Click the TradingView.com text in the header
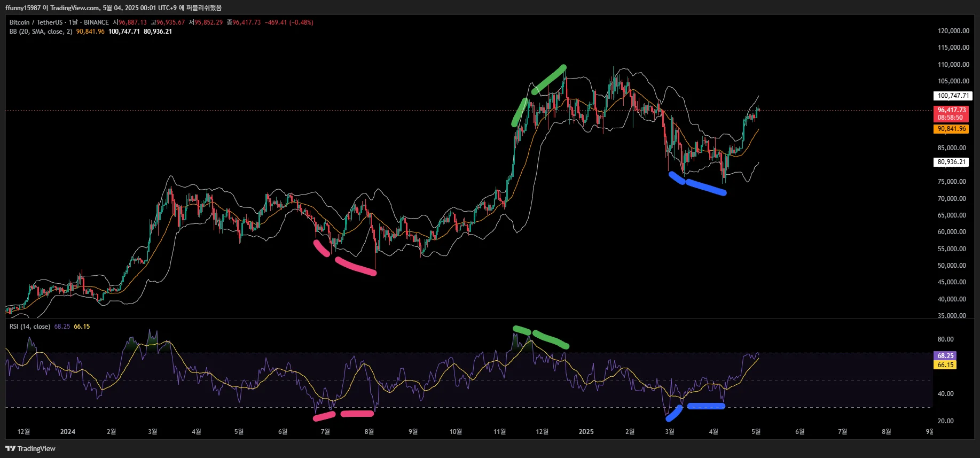The image size is (980, 458). click(75, 8)
